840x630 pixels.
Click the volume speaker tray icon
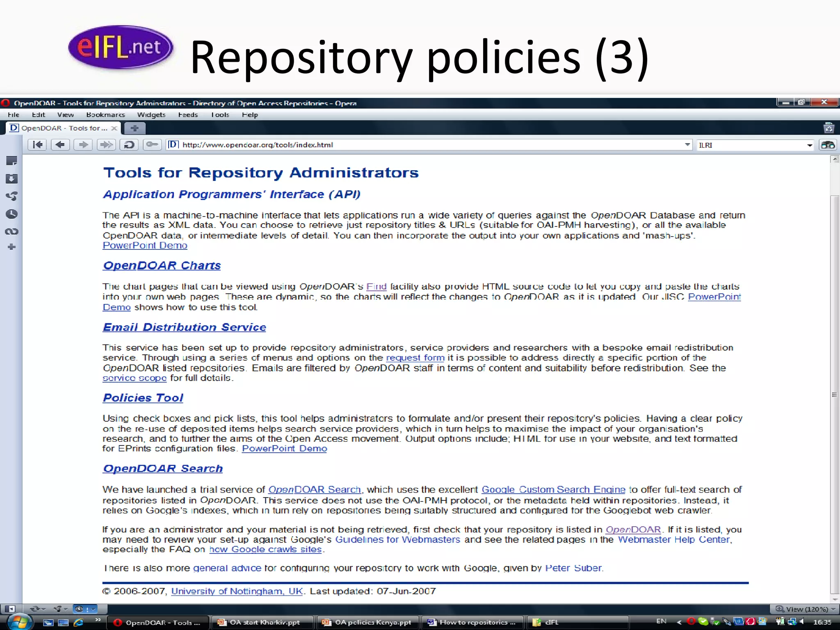coord(802,622)
